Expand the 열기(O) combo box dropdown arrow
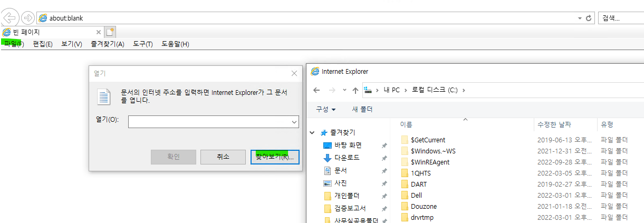 (x=294, y=122)
